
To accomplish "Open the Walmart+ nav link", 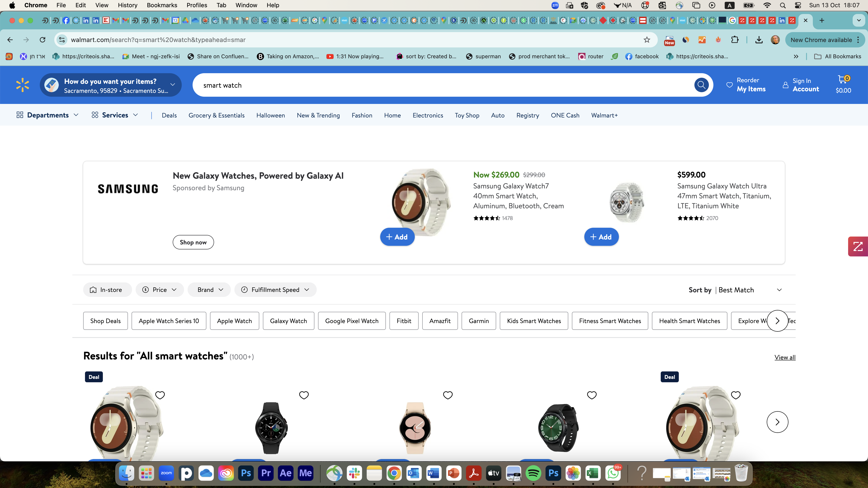I will tap(604, 115).
